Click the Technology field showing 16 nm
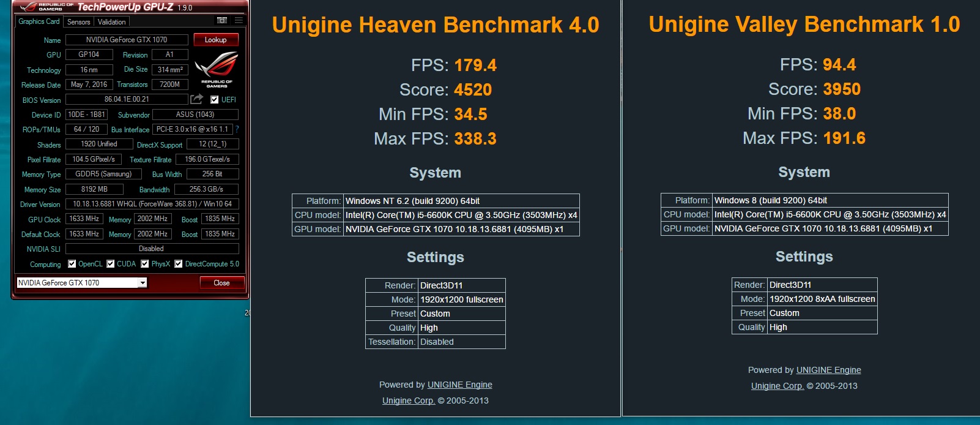 click(x=89, y=70)
